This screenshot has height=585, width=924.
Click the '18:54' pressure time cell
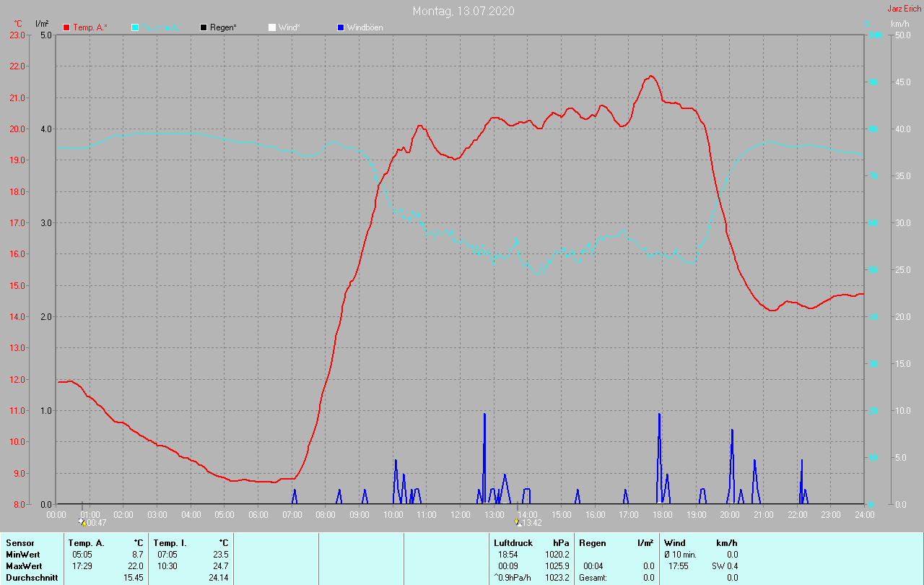507,555
